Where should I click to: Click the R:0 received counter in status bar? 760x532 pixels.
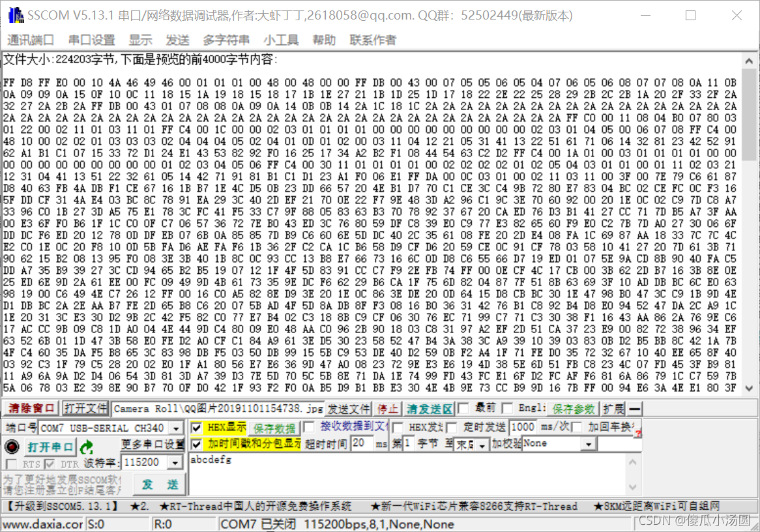click(184, 524)
